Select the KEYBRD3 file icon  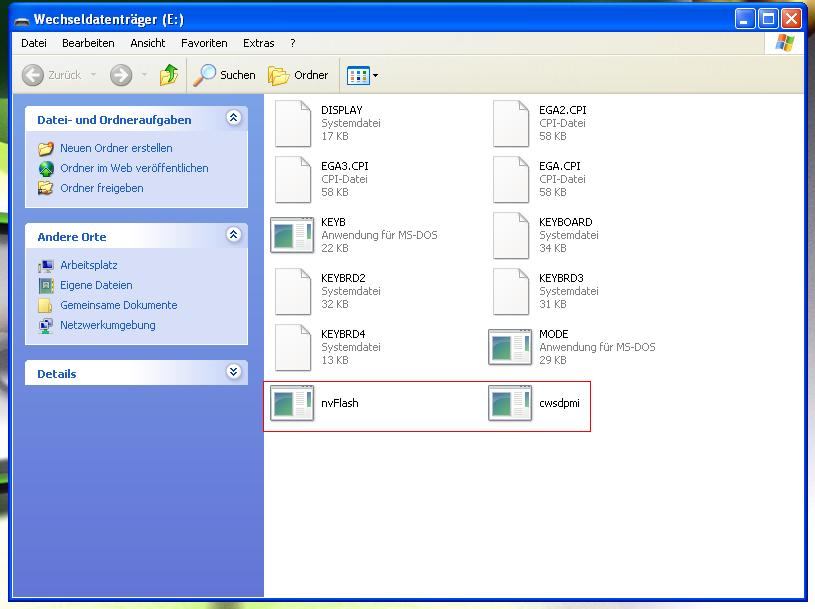511,292
